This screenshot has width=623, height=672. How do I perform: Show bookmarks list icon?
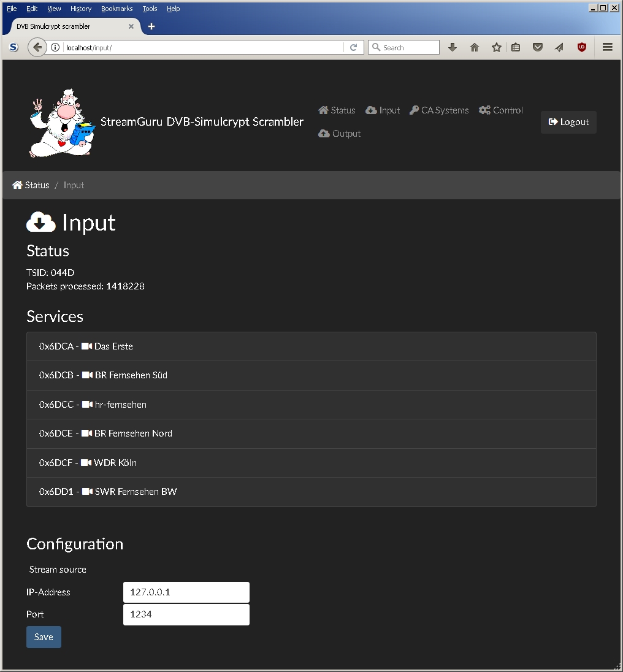click(516, 48)
